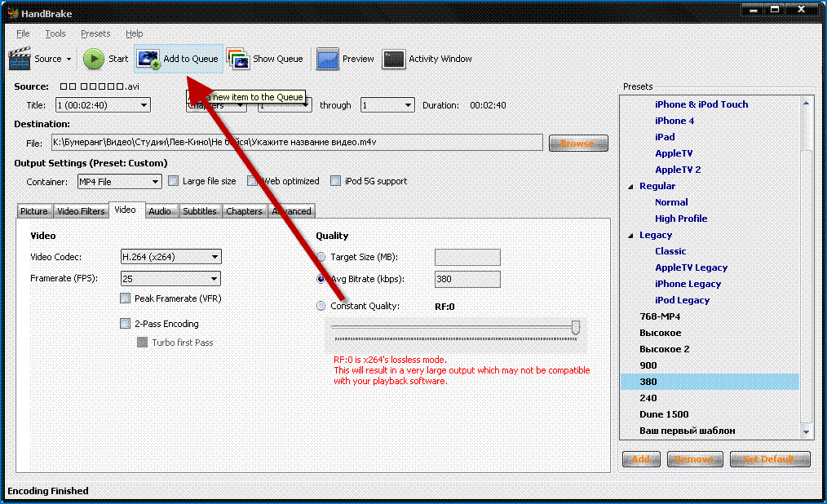Image resolution: width=827 pixels, height=504 pixels.
Task: Check Peak Framerate (VFR) option
Action: [125, 298]
